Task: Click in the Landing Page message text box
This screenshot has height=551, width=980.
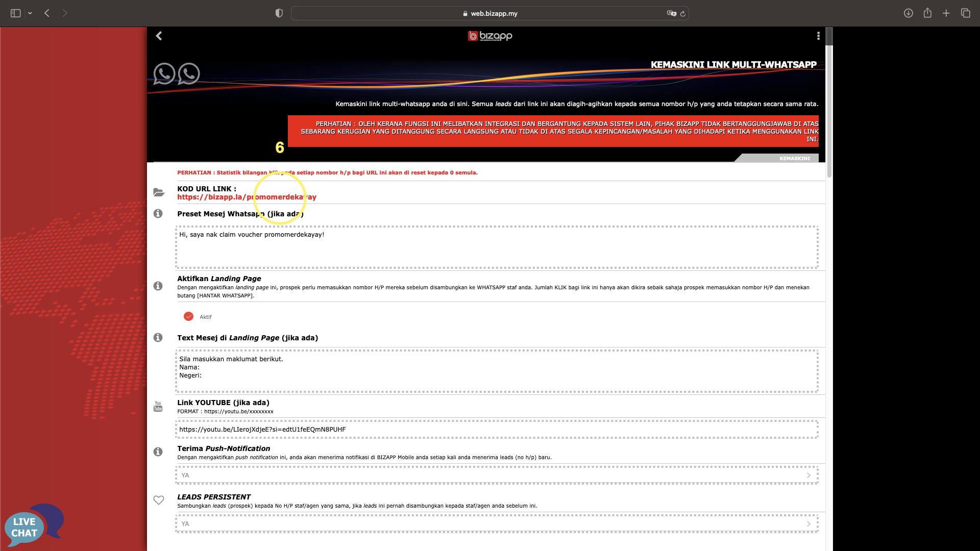Action: tap(497, 371)
